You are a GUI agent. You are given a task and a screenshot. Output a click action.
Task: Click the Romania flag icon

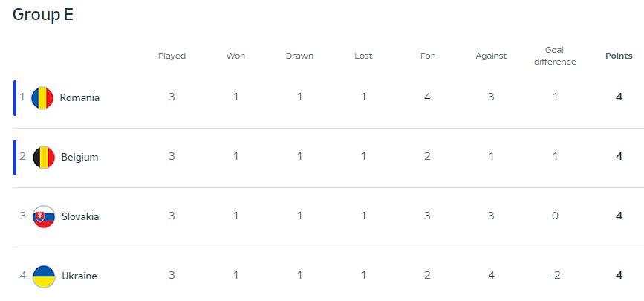tap(43, 97)
